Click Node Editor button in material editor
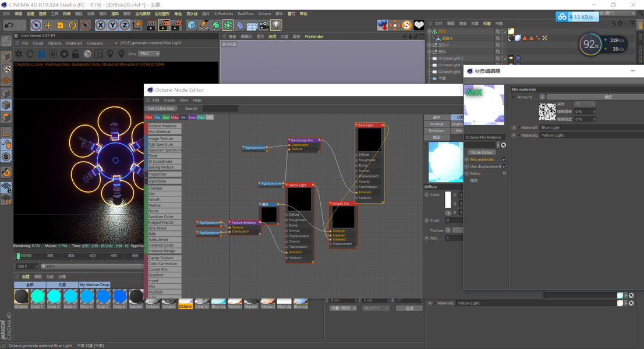644x349 pixels. [x=482, y=152]
